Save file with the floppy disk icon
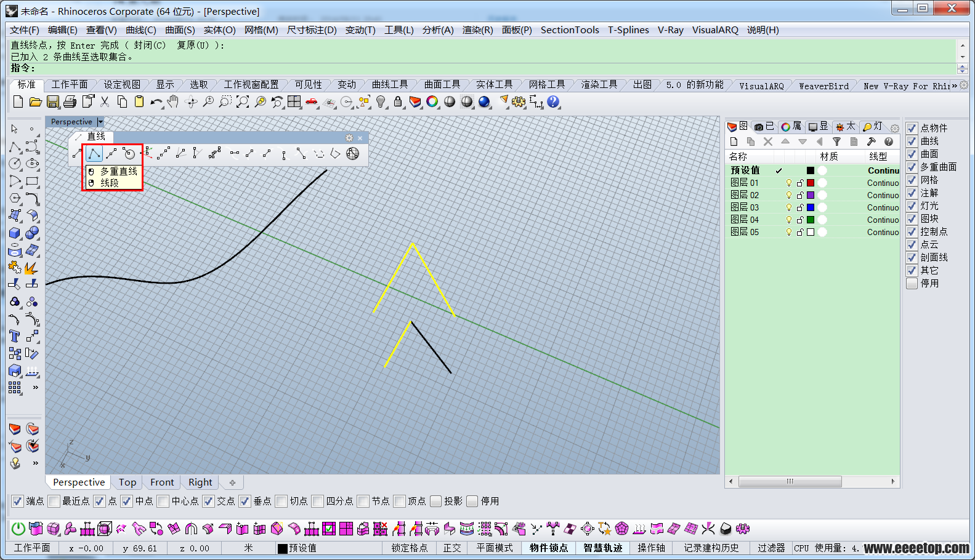 point(53,102)
